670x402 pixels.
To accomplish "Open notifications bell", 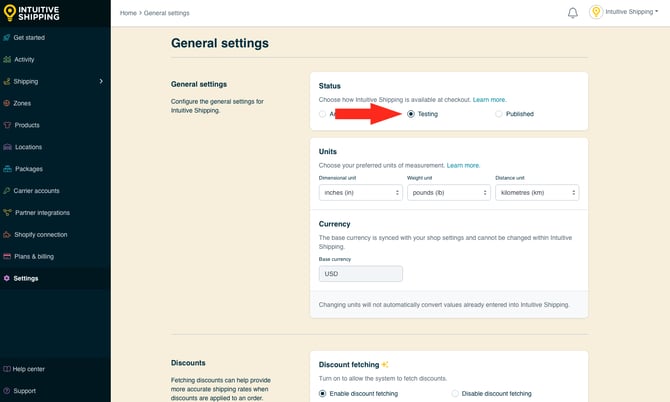I will 573,13.
